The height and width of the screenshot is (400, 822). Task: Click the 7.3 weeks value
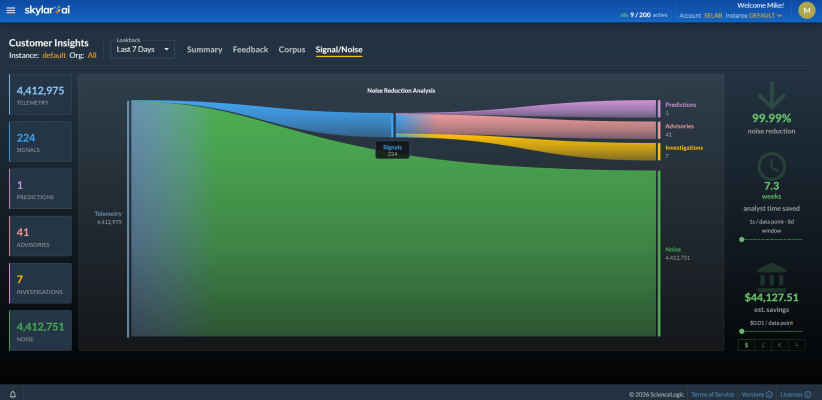(771, 186)
